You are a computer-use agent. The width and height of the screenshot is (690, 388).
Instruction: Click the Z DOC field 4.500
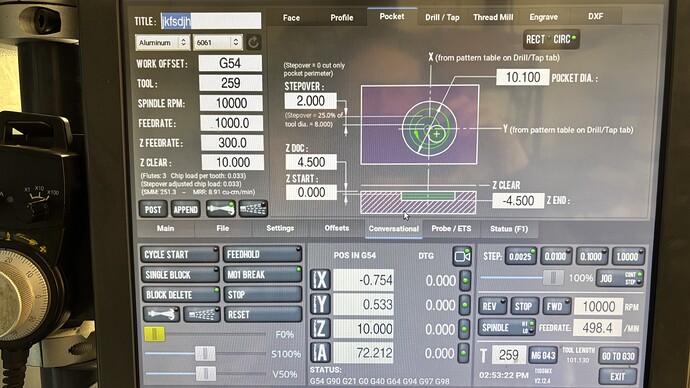pos(311,162)
